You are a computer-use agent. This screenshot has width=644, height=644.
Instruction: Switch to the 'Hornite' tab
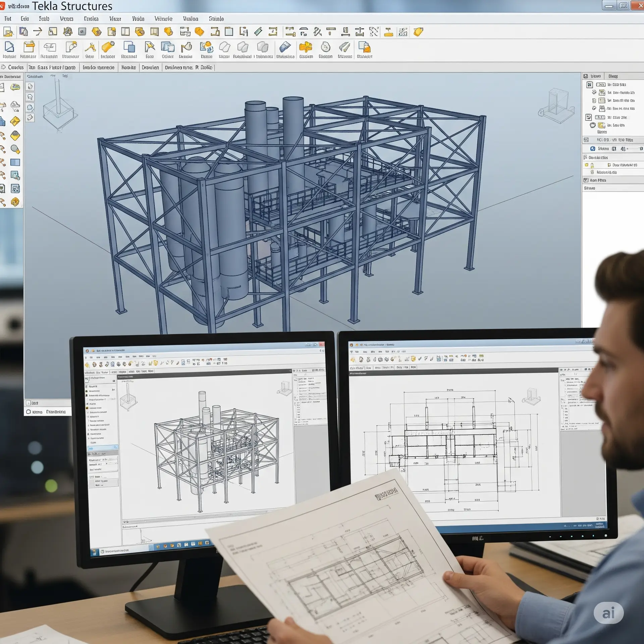[x=128, y=67]
